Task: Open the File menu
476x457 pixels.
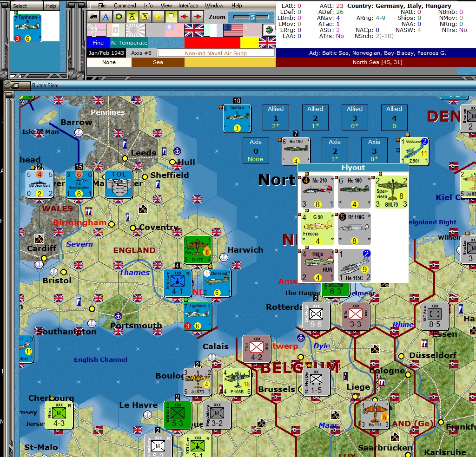Action: coord(102,6)
